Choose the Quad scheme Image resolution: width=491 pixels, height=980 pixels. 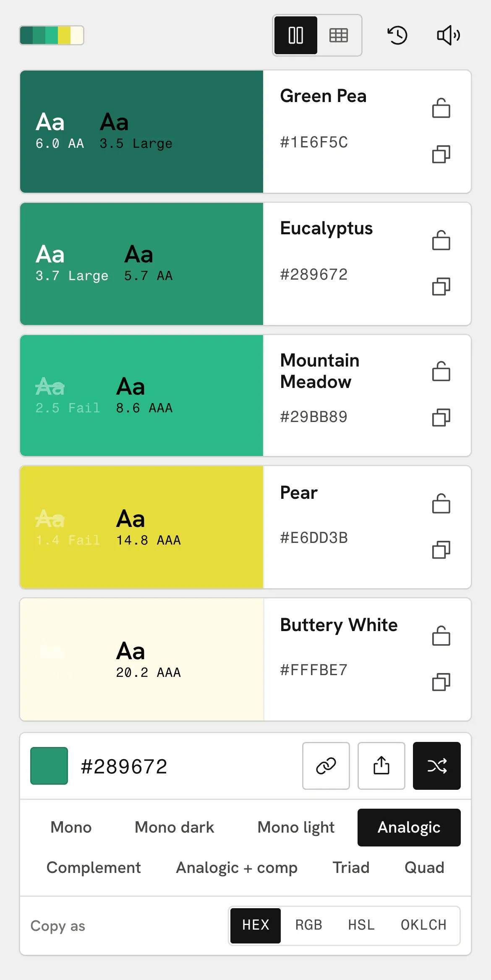coord(424,867)
